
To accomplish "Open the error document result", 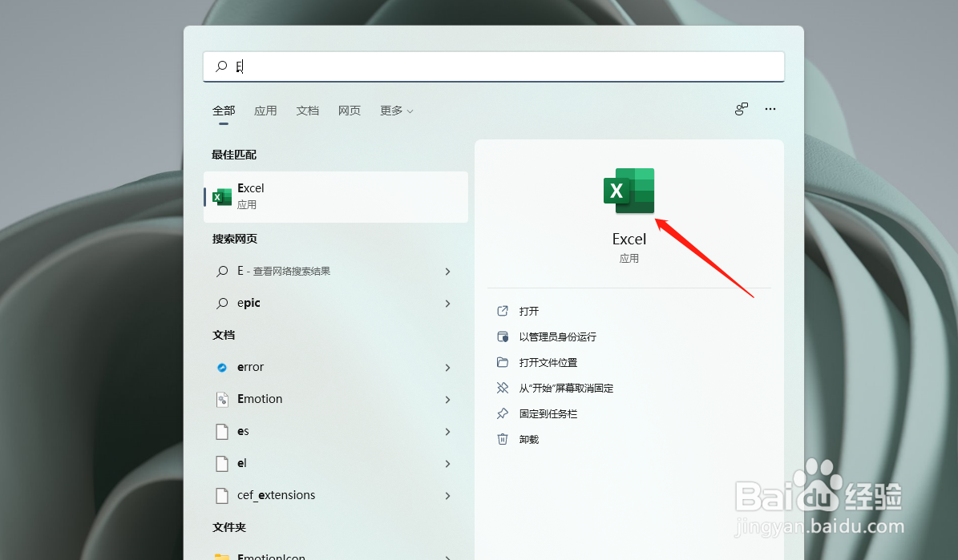I will [x=336, y=367].
